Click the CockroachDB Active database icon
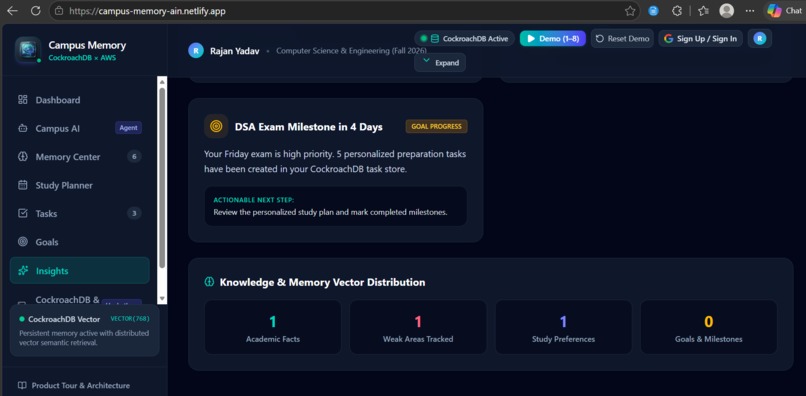 434,39
